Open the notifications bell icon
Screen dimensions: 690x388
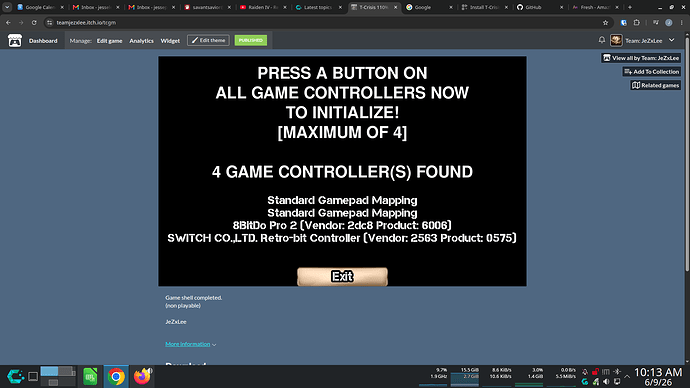[602, 40]
